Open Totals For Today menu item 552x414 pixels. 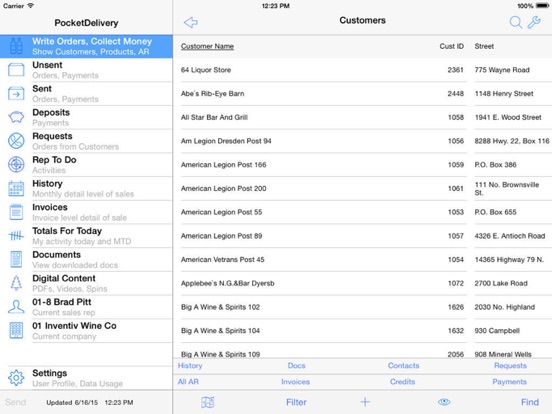click(x=86, y=236)
